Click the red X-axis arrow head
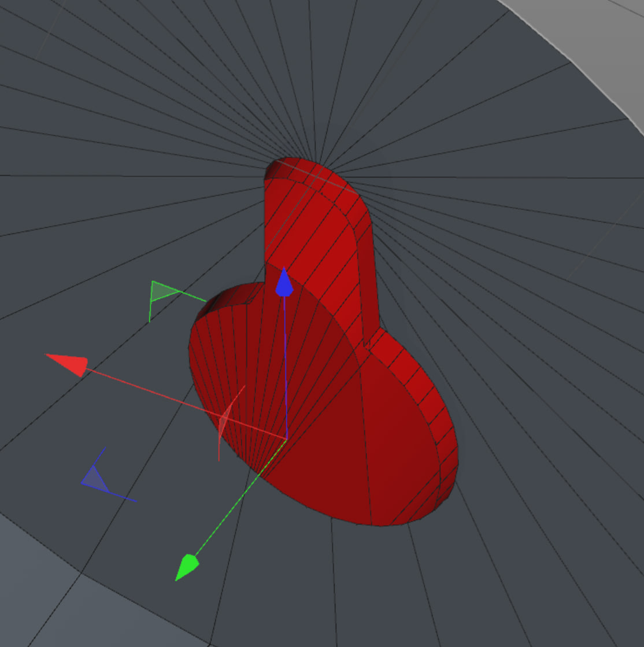 point(68,364)
